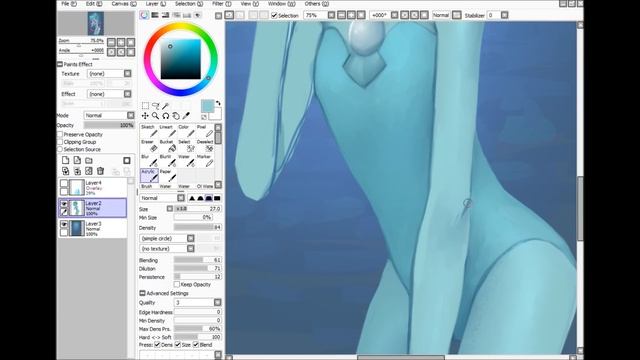Click the foreground color swatch
Screen dimensions: 640x360
[207, 106]
